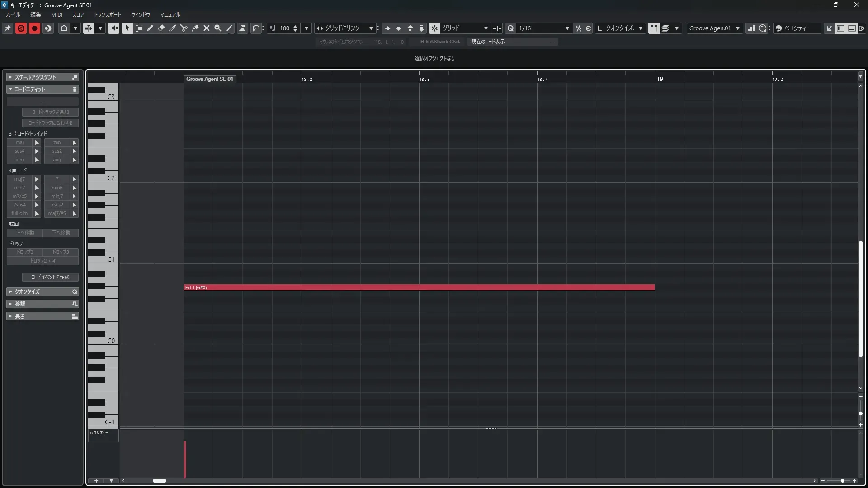The height and width of the screenshot is (488, 868).
Task: Toggle the Record in editor button
Action: click(34, 28)
